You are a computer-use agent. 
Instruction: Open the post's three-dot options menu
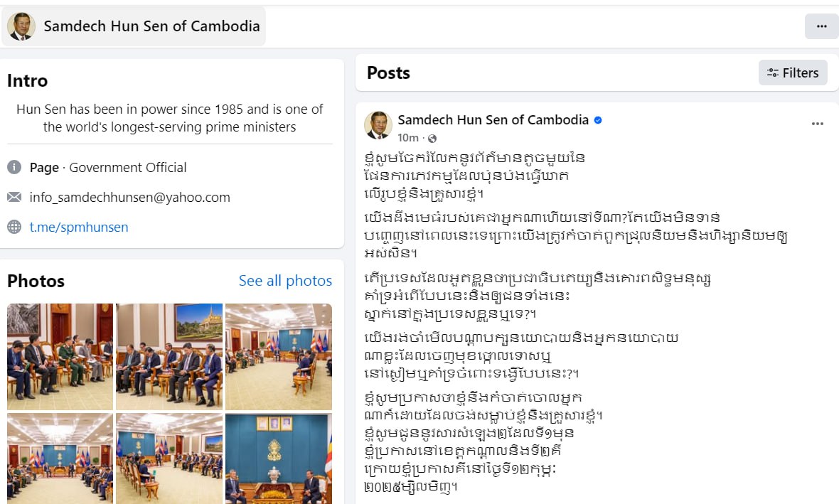coord(817,124)
